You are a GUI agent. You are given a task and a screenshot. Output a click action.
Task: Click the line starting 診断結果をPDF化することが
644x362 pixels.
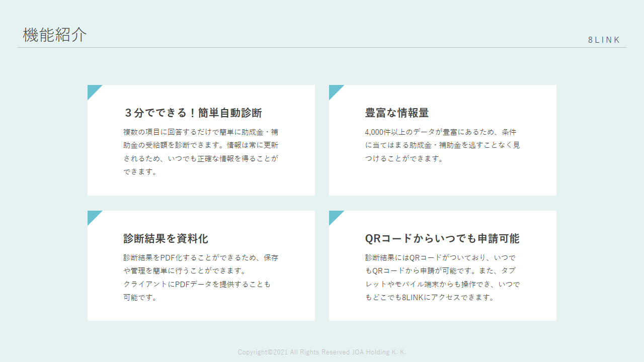201,258
